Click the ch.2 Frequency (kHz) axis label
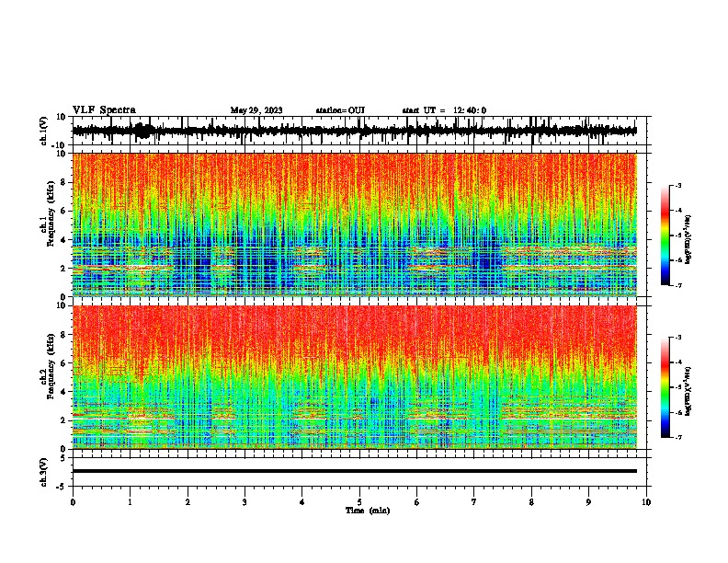The image size is (728, 563). (x=51, y=366)
